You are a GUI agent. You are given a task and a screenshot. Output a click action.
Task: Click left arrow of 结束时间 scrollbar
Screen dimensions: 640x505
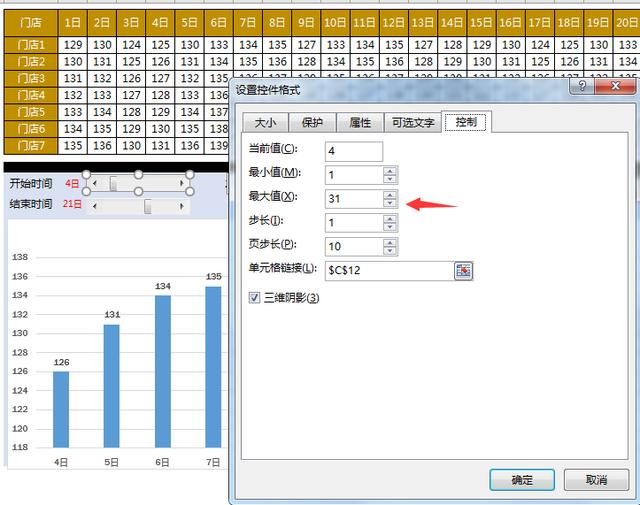click(94, 205)
